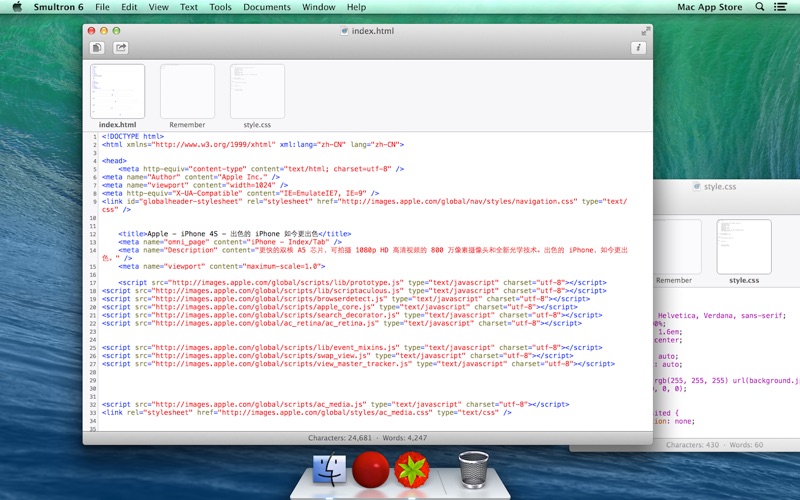This screenshot has height=500, width=800.
Task: Launch Smultron strawberry icon in Dock
Action: click(x=412, y=469)
